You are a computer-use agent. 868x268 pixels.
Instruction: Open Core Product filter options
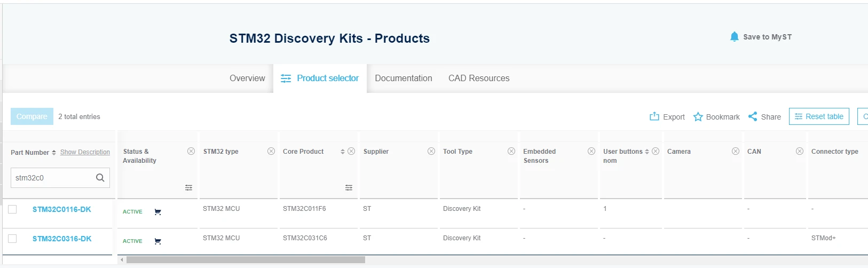tap(349, 187)
